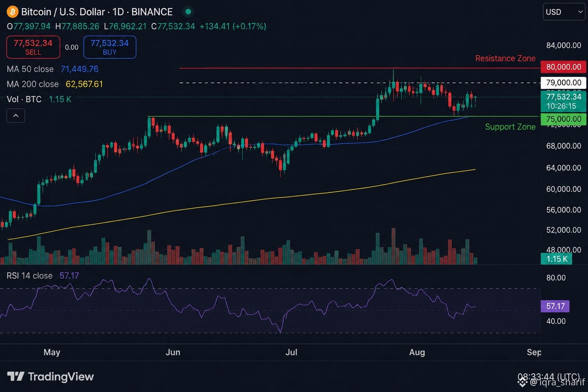Open the USD currency dropdown
The height and width of the screenshot is (392, 588).
coord(564,12)
